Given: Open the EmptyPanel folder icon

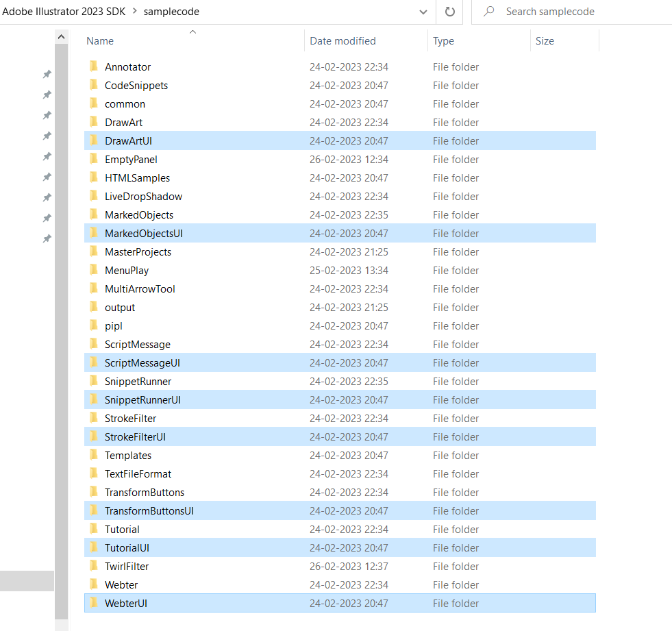Looking at the screenshot, I should click(95, 159).
